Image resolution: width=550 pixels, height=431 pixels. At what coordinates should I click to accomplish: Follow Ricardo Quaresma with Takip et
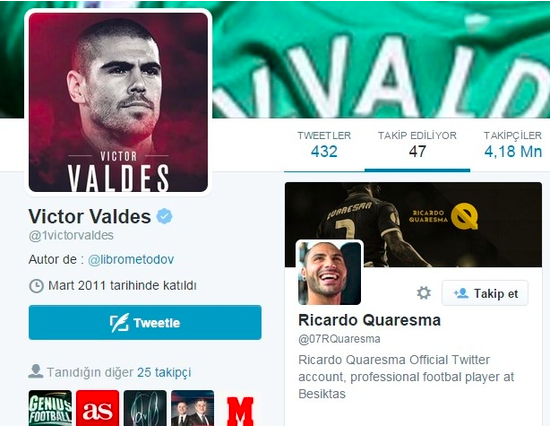(485, 293)
